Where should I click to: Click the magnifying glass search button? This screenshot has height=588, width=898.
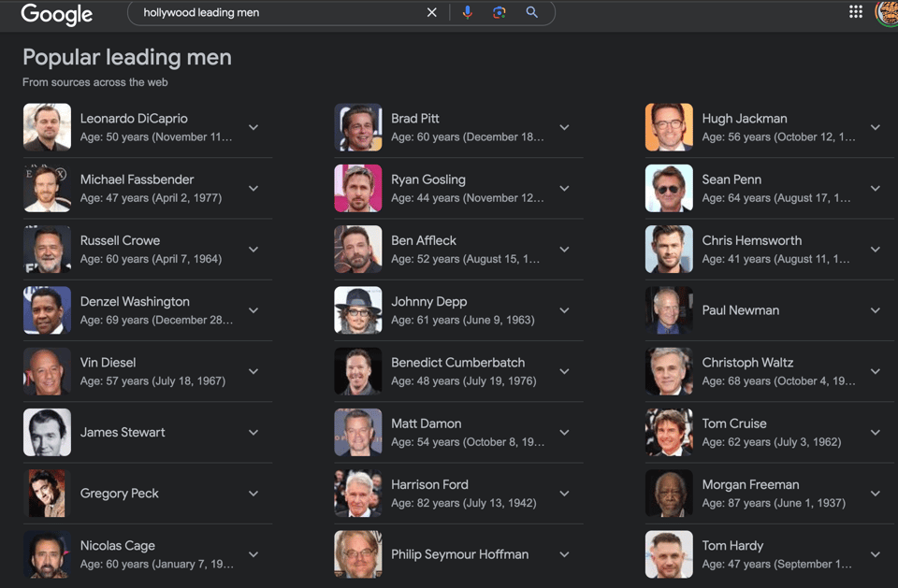531,13
